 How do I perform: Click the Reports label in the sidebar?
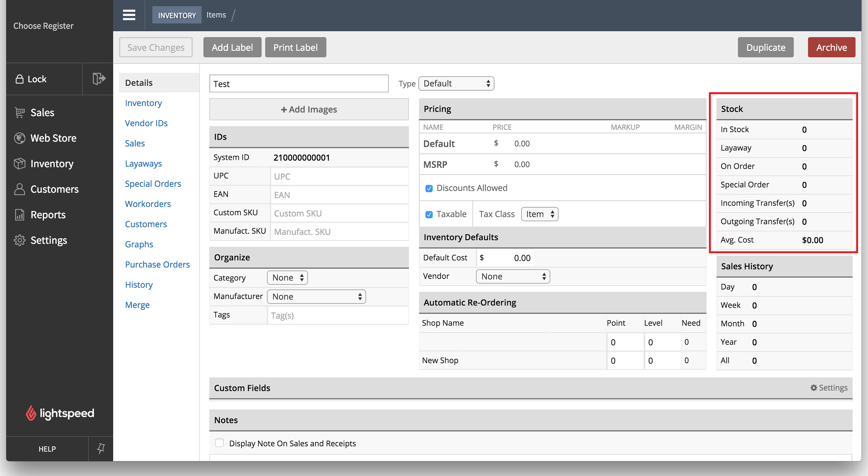pyautogui.click(x=48, y=215)
